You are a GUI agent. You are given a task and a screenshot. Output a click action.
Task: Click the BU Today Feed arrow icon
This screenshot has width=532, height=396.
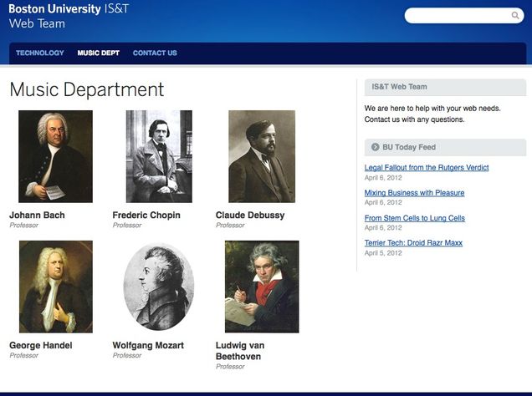pos(375,147)
